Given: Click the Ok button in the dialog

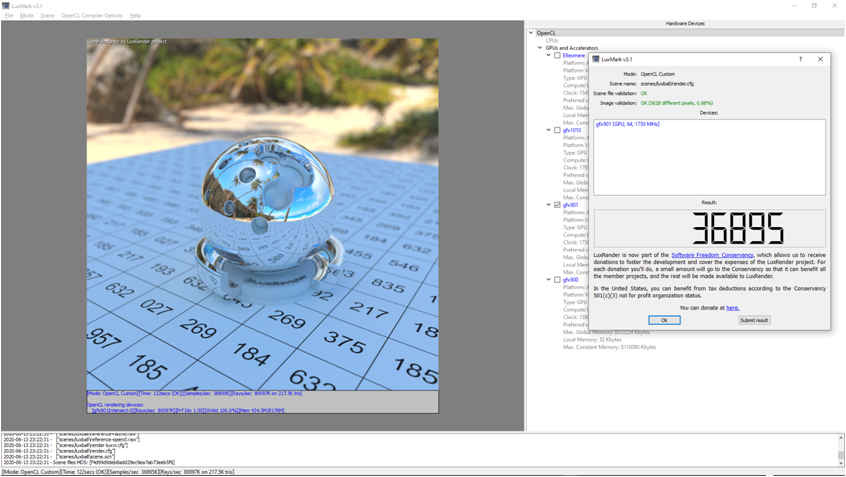Looking at the screenshot, I should [x=664, y=320].
